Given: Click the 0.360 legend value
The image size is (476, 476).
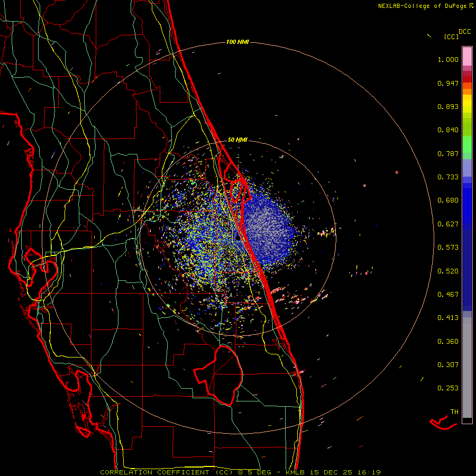Looking at the screenshot, I should (448, 342).
